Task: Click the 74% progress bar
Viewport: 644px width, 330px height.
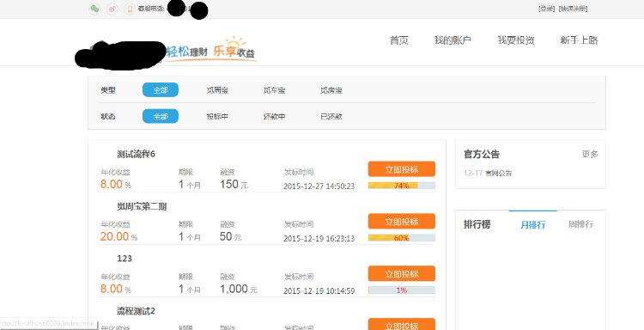Action: [x=402, y=186]
